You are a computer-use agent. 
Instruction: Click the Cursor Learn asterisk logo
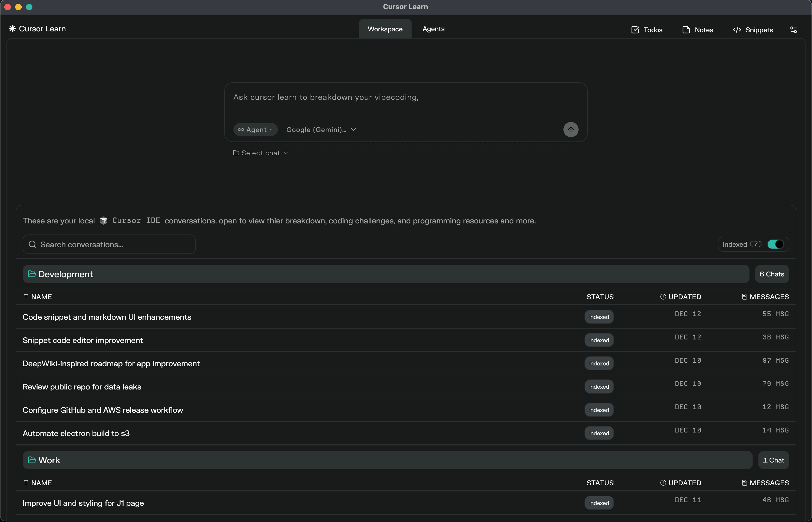tap(12, 29)
